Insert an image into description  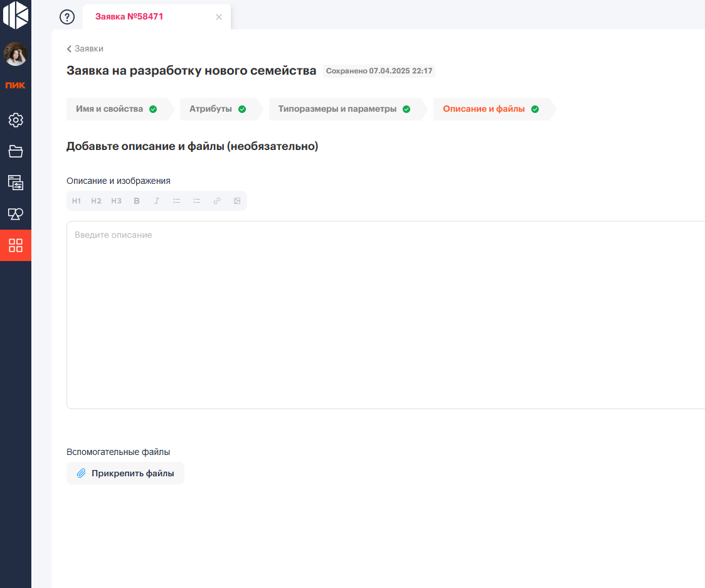pyautogui.click(x=237, y=201)
